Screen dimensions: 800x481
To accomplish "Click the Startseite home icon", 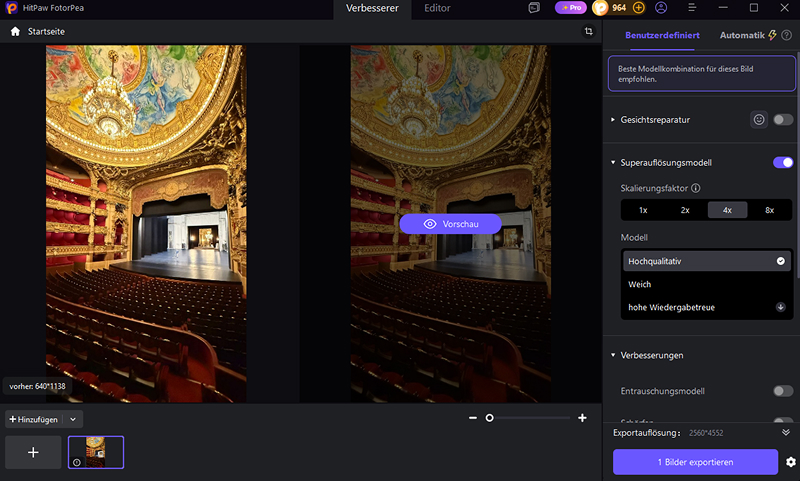I will point(15,32).
